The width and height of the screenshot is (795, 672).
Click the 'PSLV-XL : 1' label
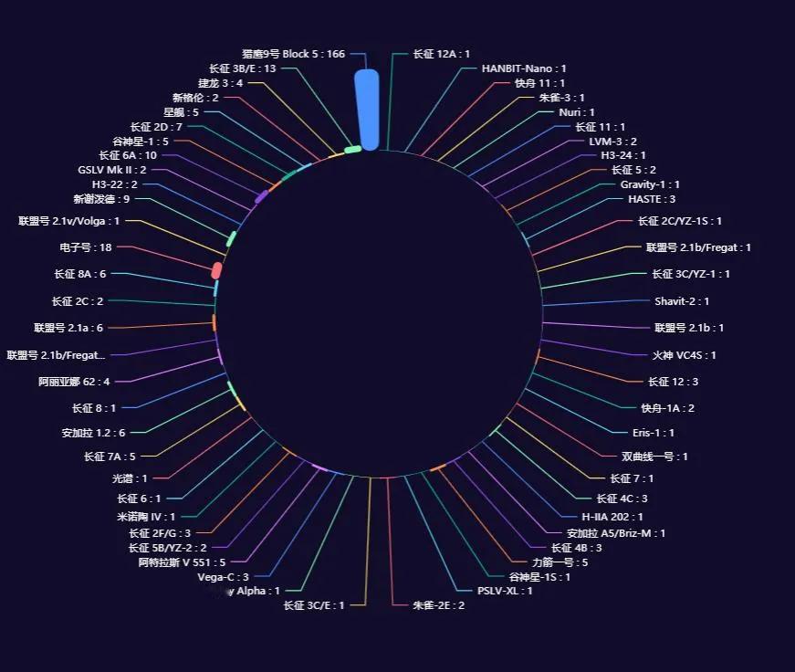[505, 591]
